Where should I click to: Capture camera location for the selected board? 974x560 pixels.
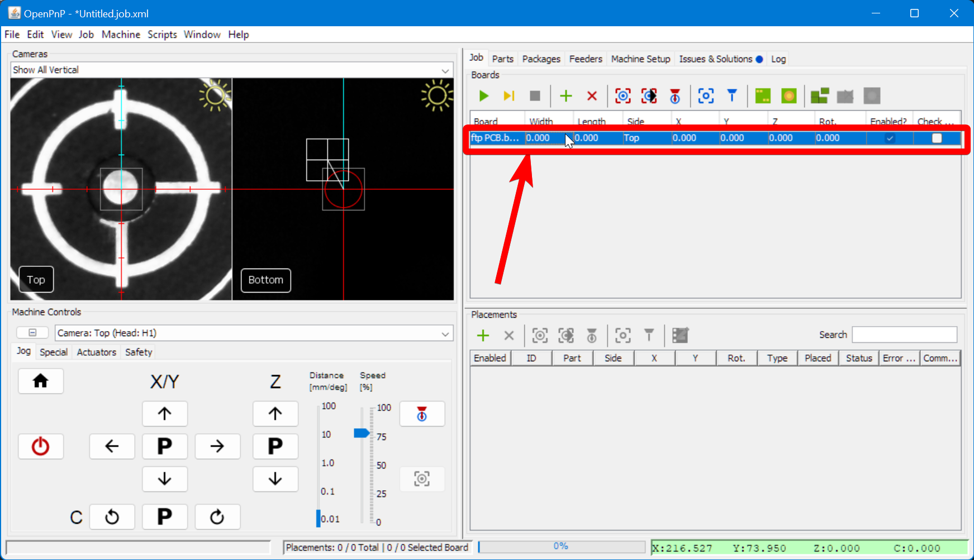coord(623,95)
